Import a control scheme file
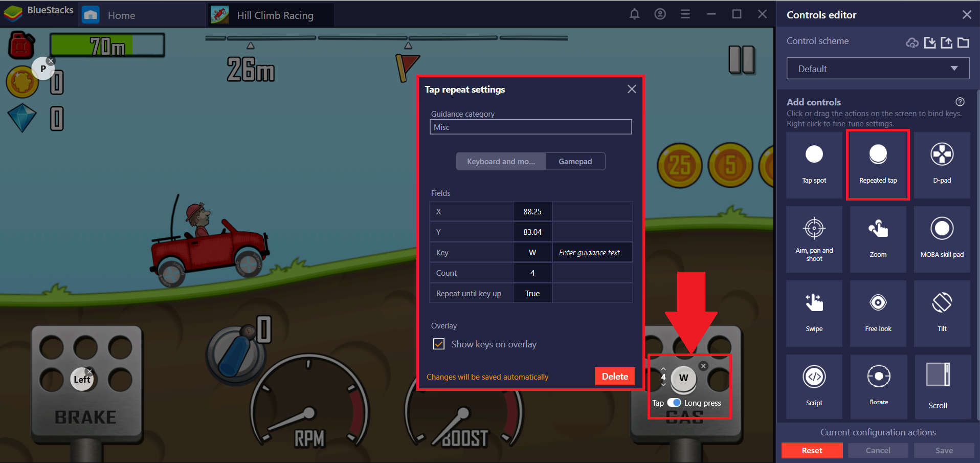The image size is (980, 463). pos(930,42)
